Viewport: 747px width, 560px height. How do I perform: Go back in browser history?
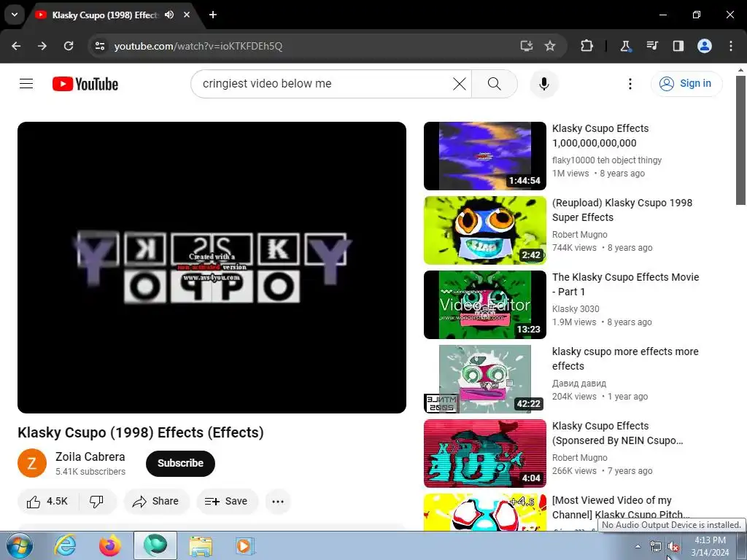(16, 46)
